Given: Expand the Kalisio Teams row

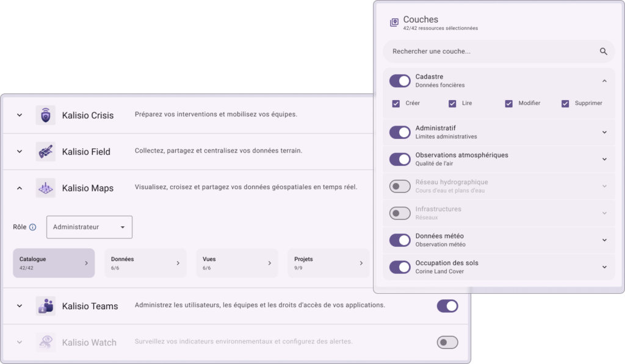Looking at the screenshot, I should 20,306.
